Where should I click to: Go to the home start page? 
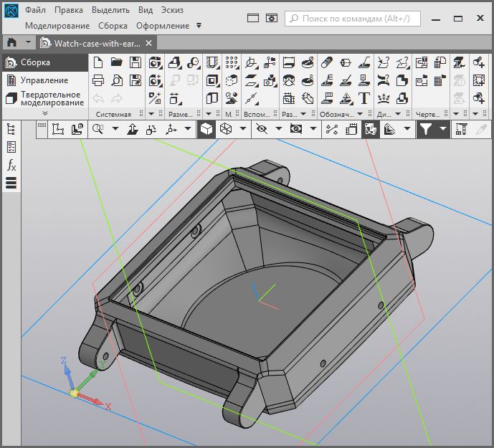(12, 42)
